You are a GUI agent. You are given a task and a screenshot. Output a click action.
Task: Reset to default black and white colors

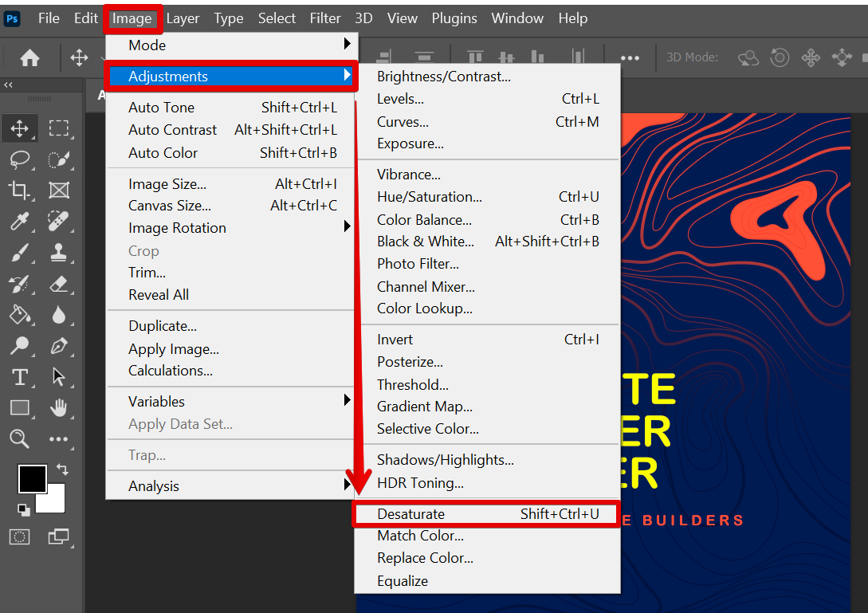pyautogui.click(x=22, y=509)
